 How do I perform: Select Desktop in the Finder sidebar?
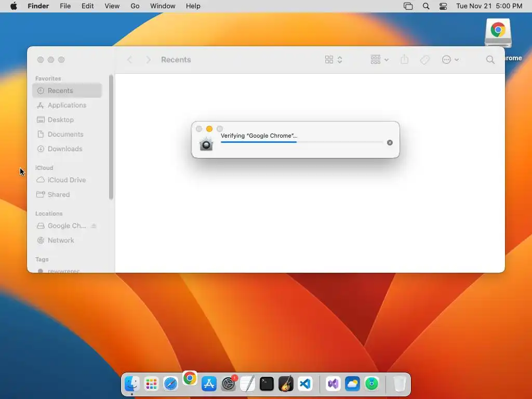(x=67, y=120)
